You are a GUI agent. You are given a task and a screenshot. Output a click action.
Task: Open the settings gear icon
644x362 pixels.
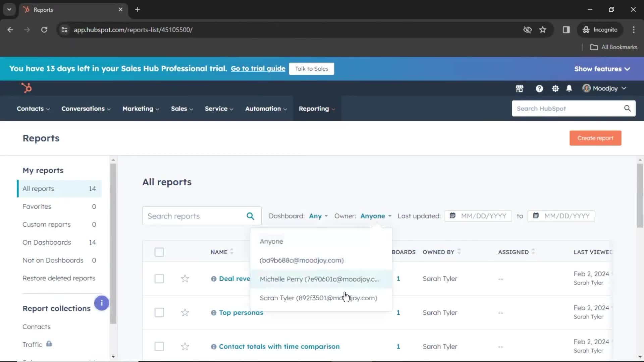pyautogui.click(x=555, y=88)
